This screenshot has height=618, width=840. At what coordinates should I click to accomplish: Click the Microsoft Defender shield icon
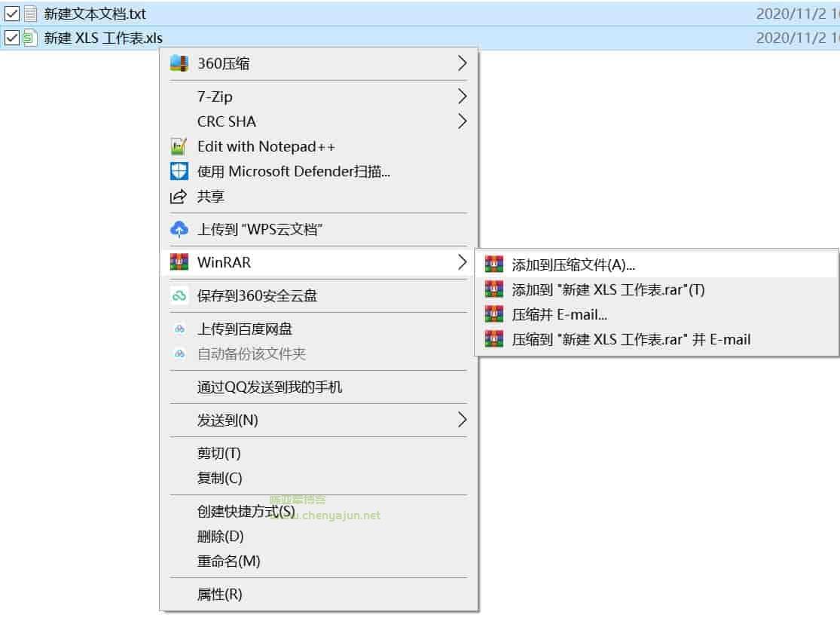click(179, 172)
